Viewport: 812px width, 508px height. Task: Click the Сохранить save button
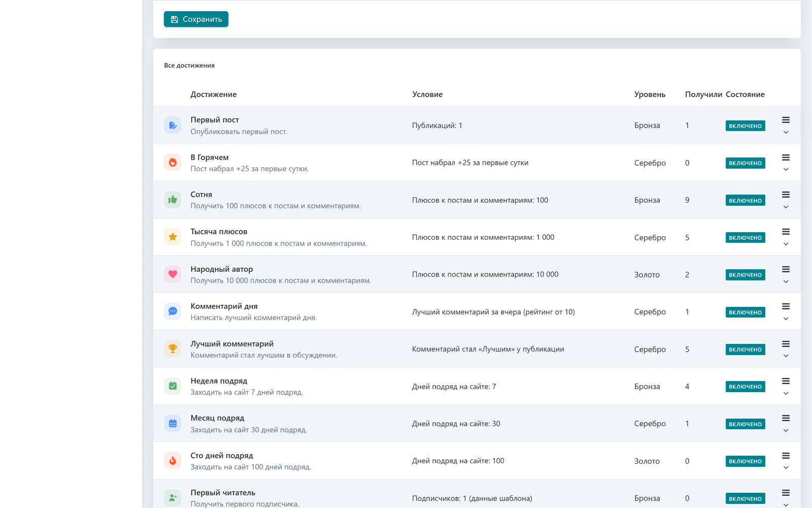click(196, 19)
